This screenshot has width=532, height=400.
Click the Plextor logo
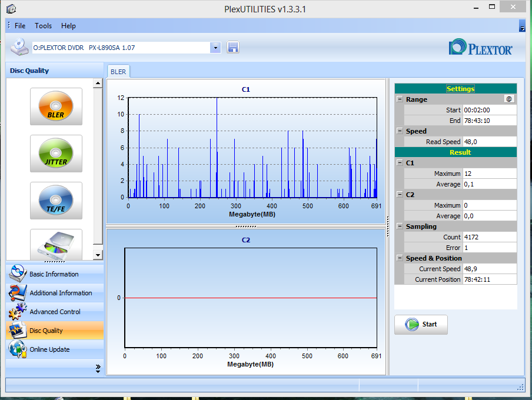point(480,48)
